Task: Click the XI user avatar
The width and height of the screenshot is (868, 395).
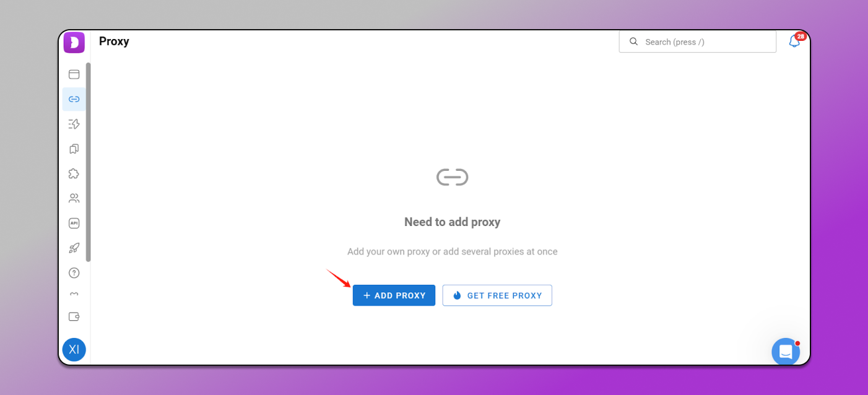Action: (x=74, y=349)
